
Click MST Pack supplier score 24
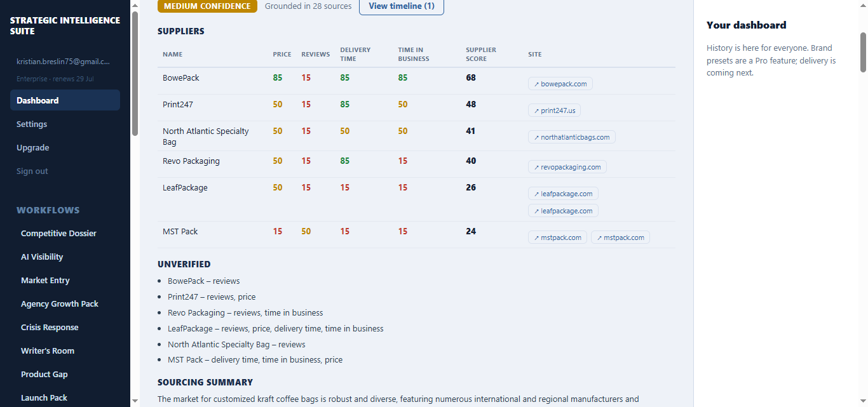471,231
